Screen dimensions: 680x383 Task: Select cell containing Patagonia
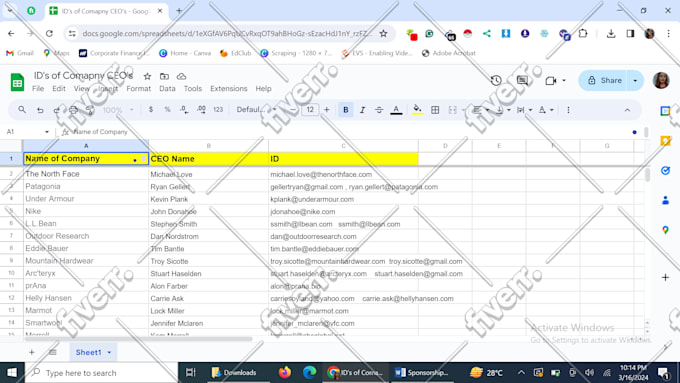pyautogui.click(x=86, y=187)
